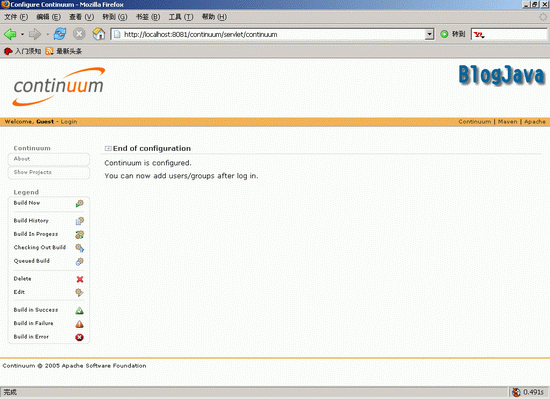Image resolution: width=550 pixels, height=400 pixels.
Task: Open the Bookmarks (B) menu
Action: coord(148,17)
